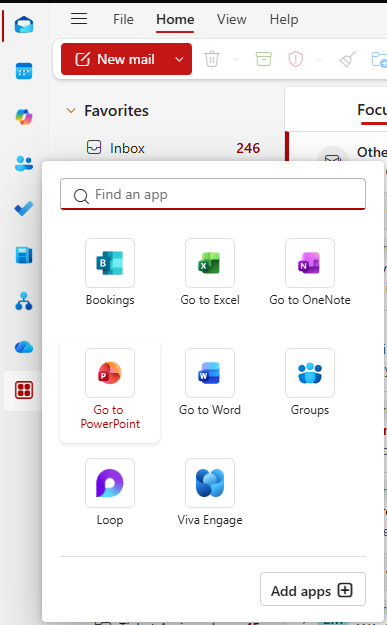
Task: Click the Favorites heading text
Action: pyautogui.click(x=116, y=110)
